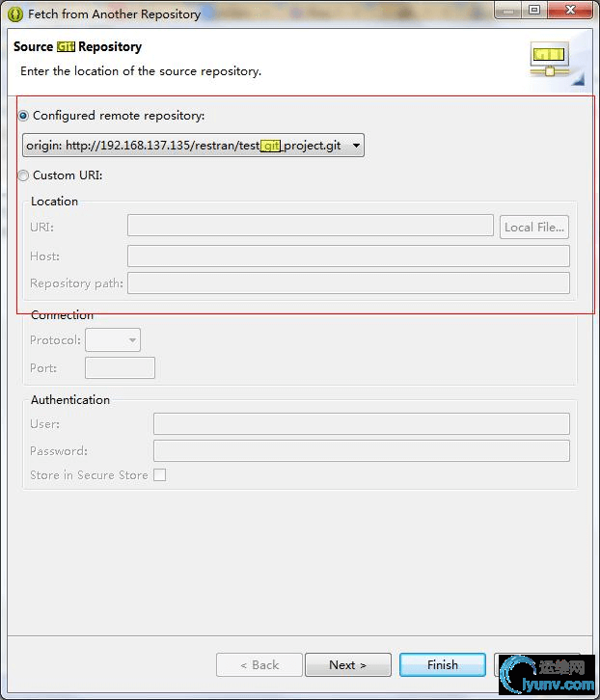The height and width of the screenshot is (700, 600).
Task: Click the Password input field
Action: coord(362,451)
